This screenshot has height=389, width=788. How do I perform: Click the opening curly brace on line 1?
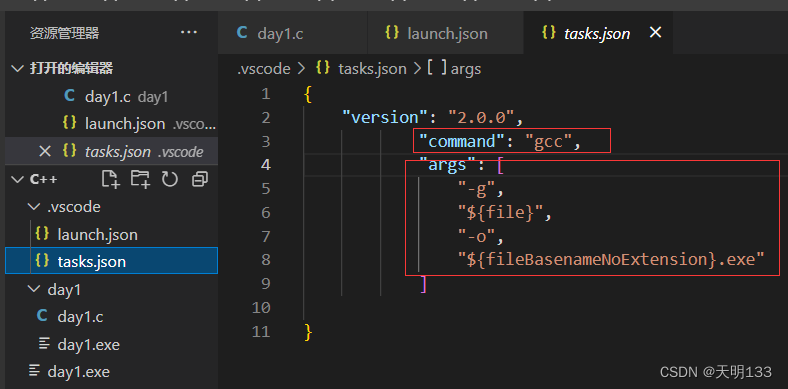pos(308,94)
